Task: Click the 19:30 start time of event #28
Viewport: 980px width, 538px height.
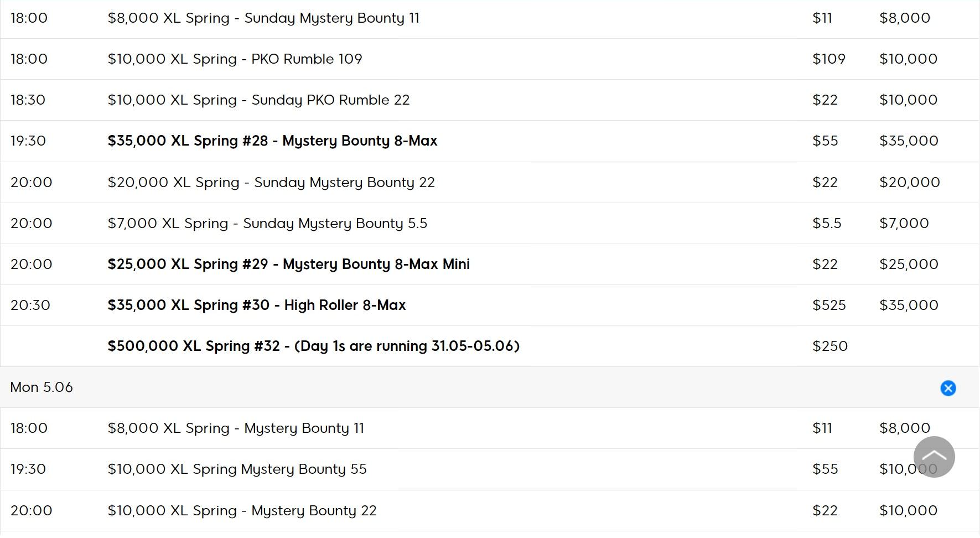Action: [28, 141]
